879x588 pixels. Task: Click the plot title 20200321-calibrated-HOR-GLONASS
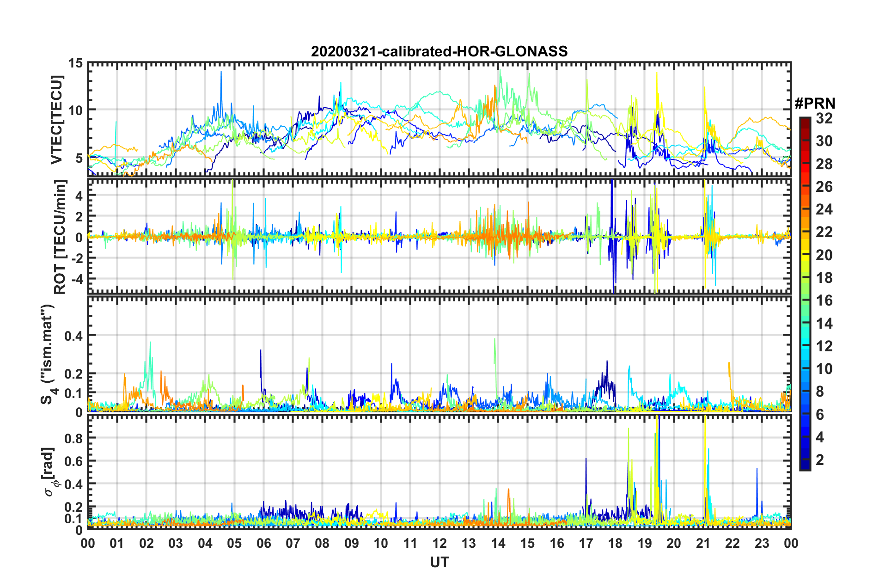[x=439, y=51]
